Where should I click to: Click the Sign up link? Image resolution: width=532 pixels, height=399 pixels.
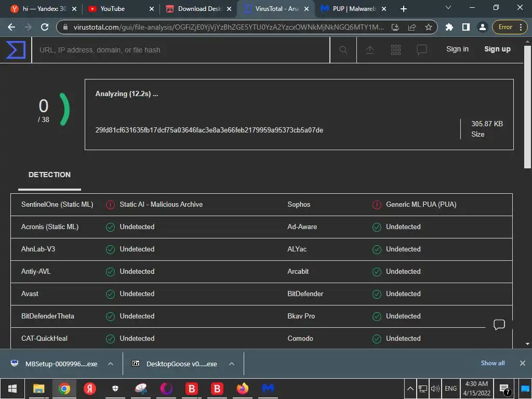(497, 49)
